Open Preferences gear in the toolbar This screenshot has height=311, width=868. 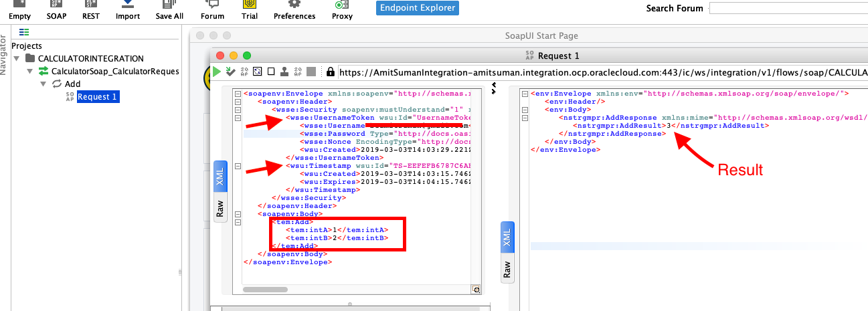point(294,10)
